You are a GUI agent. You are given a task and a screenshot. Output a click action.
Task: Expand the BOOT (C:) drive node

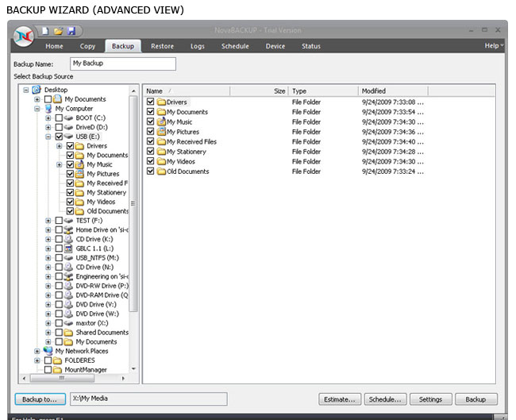click(48, 118)
